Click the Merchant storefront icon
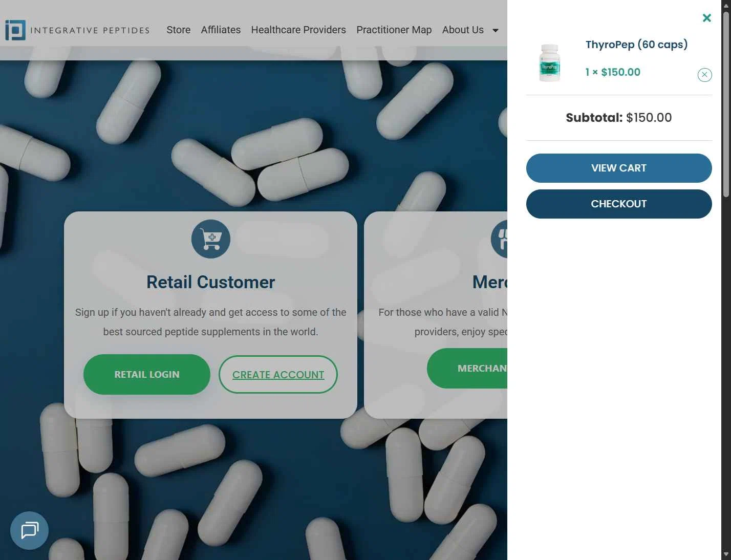This screenshot has width=731, height=560. (499, 239)
